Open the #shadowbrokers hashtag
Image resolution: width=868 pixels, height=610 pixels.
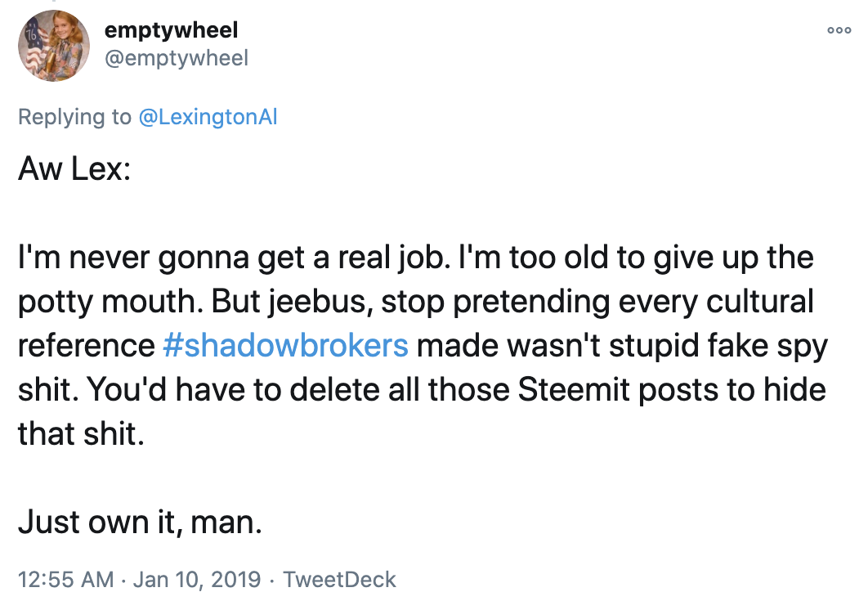285,345
